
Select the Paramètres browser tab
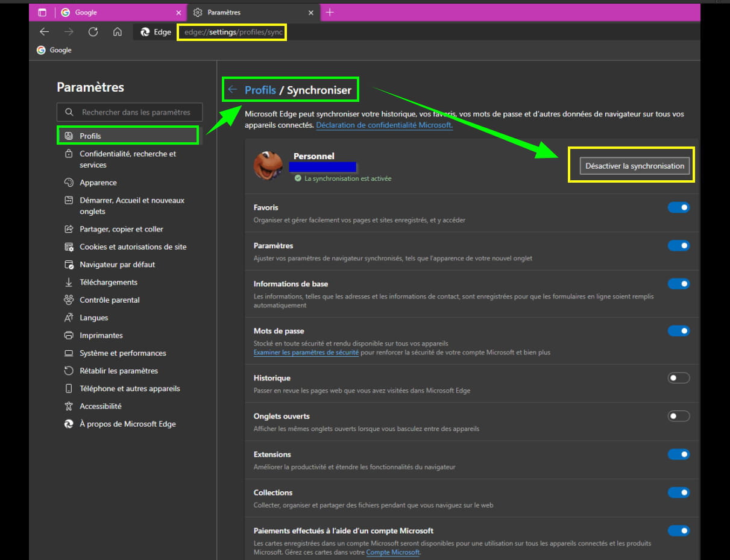[x=254, y=13]
